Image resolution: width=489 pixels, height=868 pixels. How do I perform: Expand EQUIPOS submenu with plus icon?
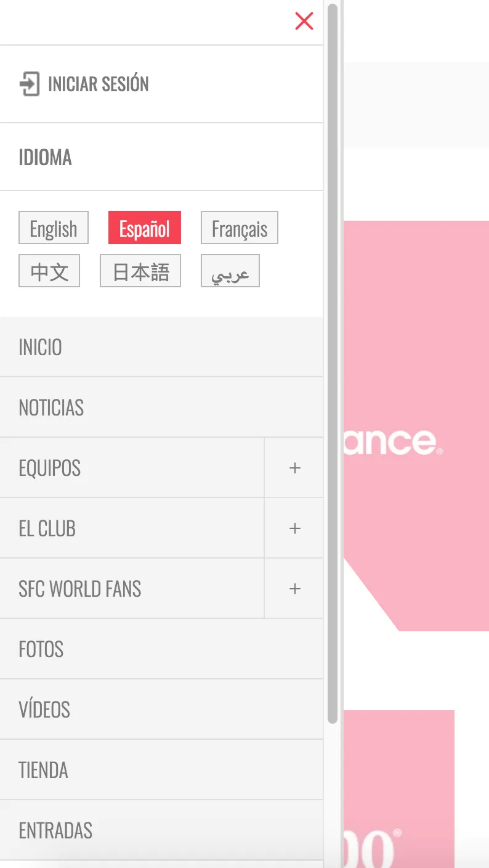294,468
